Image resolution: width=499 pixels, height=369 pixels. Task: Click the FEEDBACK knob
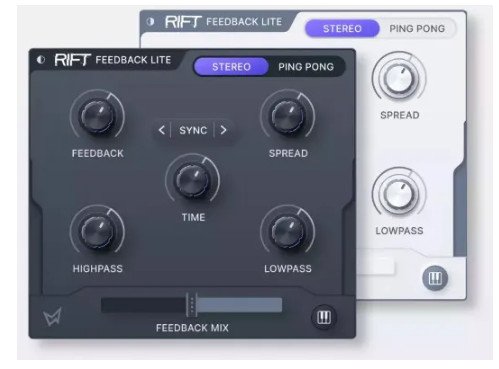(97, 116)
